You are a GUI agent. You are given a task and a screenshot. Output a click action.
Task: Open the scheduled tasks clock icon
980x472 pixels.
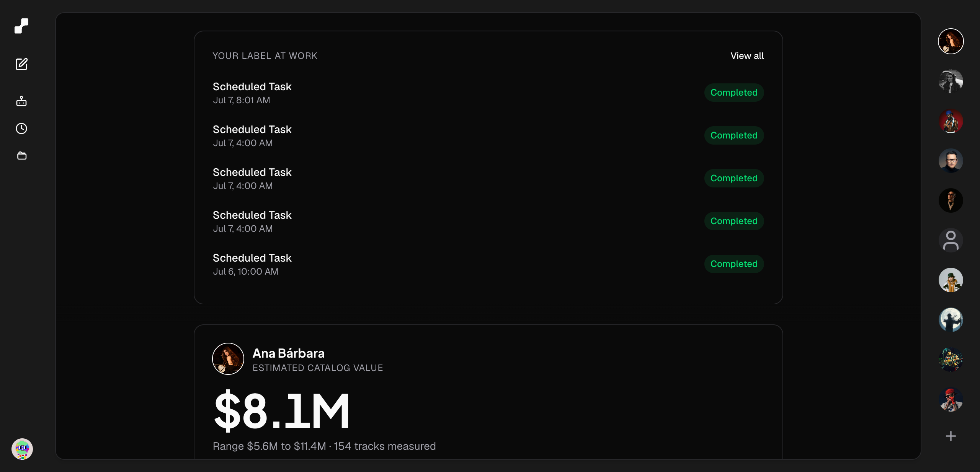pyautogui.click(x=21, y=129)
